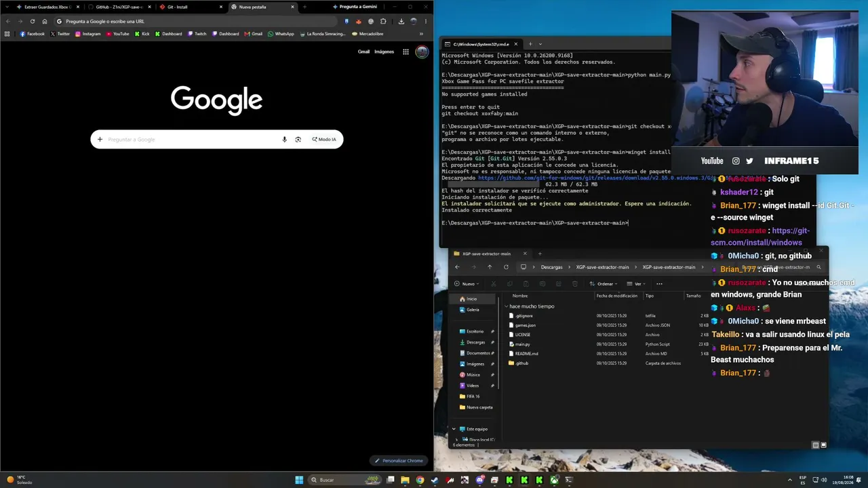Viewport: 868px width, 488px height.
Task: Click 'Personalizar Chrome' button
Action: (399, 461)
